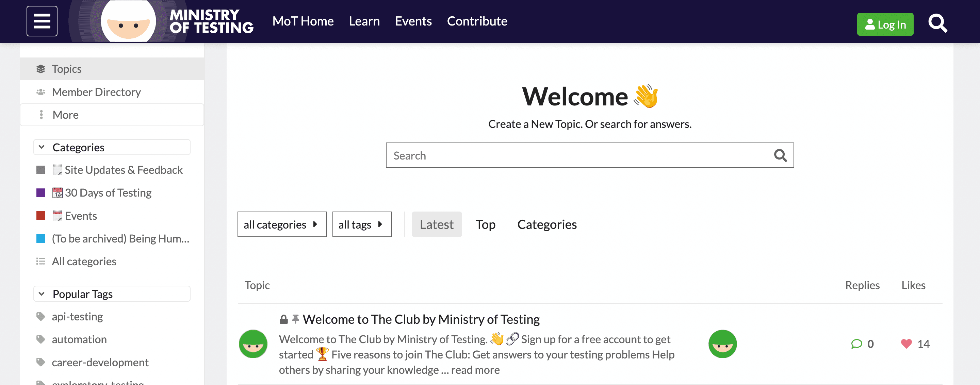This screenshot has width=980, height=385.
Task: Collapse the Popular Tags section in sidebar
Action: click(41, 294)
